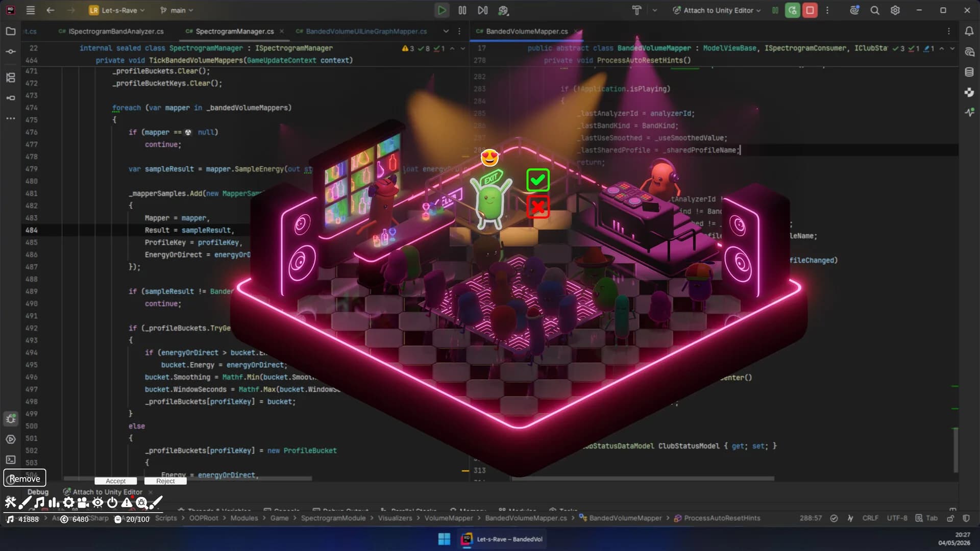The height and width of the screenshot is (551, 980).
Task: Click the green Unity Play button
Action: 442,10
